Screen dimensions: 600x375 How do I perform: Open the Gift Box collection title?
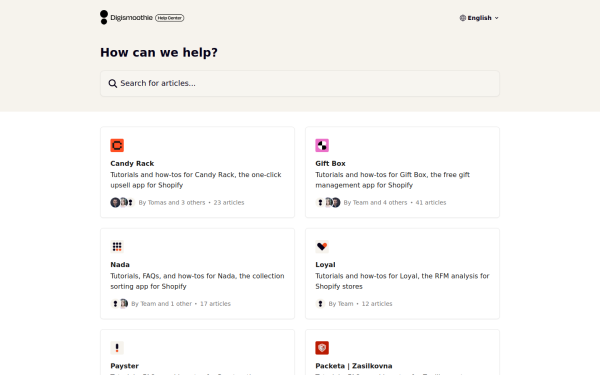click(330, 163)
